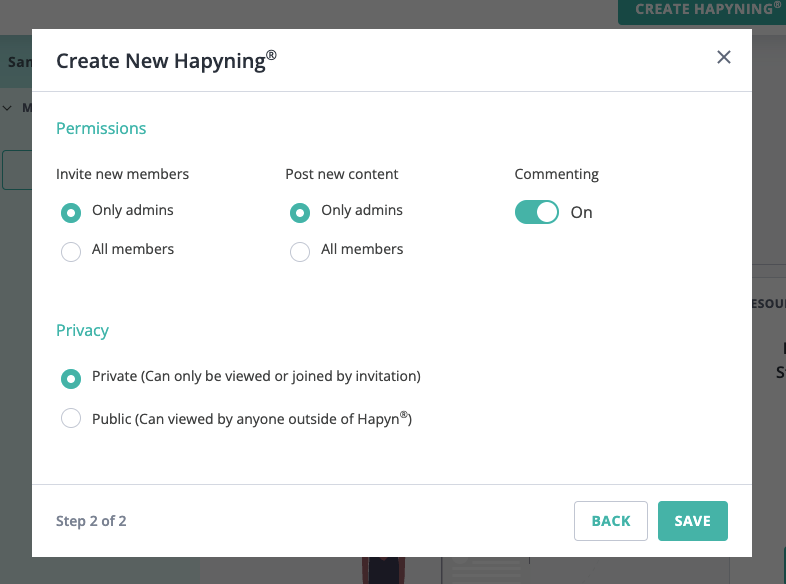Click the Create New Hapyning title

166,61
